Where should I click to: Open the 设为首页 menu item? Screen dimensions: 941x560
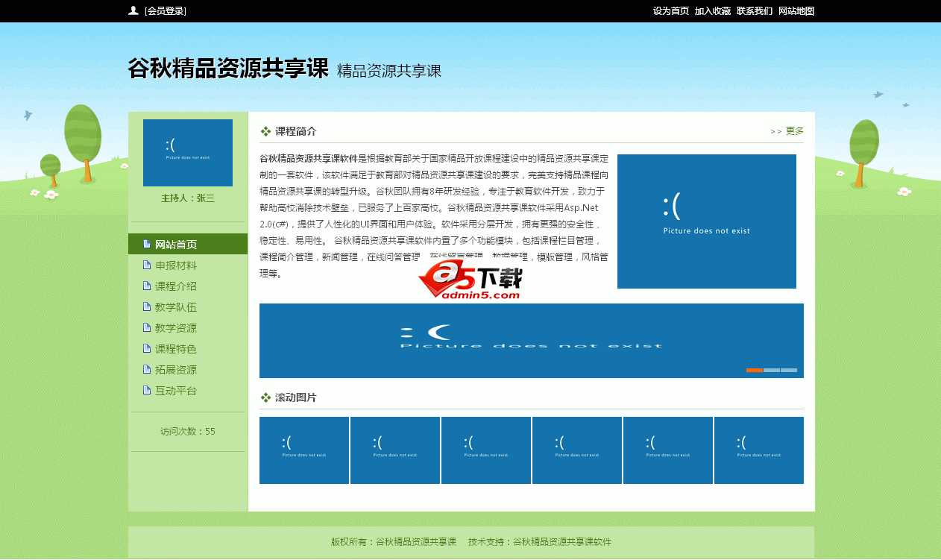point(670,11)
